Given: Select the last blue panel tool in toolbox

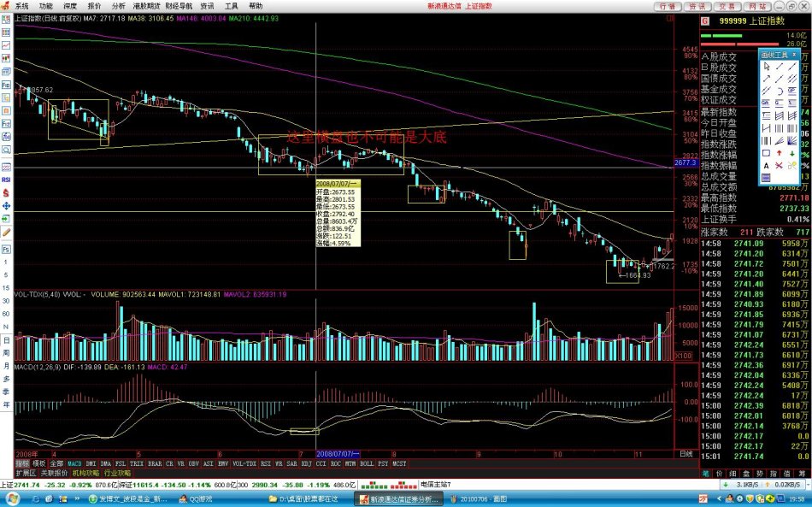Looking at the screenshot, I should pyautogui.click(x=767, y=178).
